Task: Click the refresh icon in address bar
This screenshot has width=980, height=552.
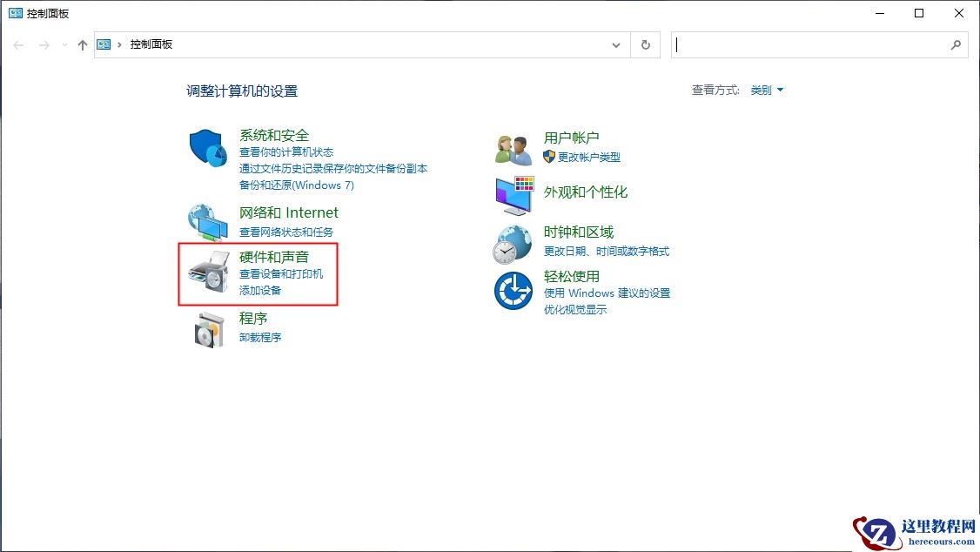Action: 645,44
